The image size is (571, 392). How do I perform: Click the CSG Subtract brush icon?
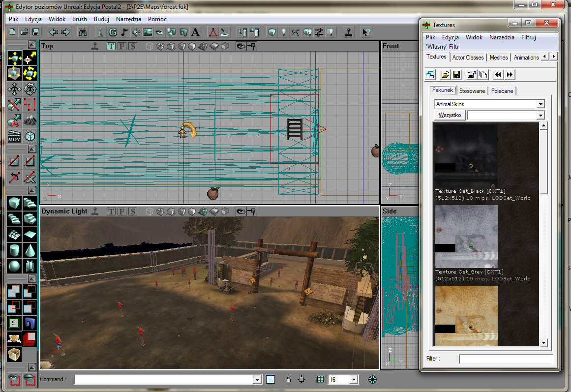coord(30,291)
